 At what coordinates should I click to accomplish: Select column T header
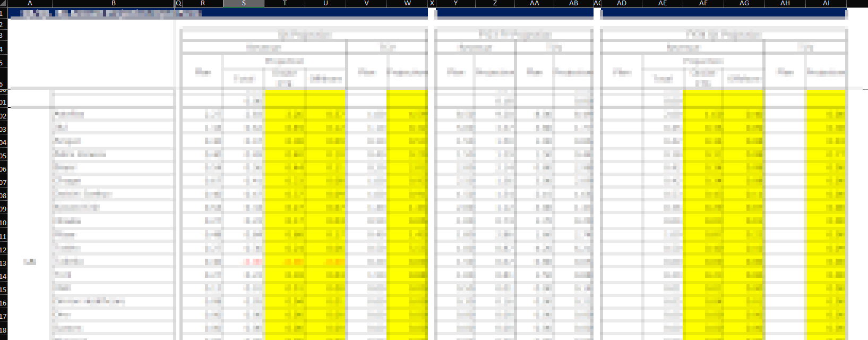pos(285,3)
